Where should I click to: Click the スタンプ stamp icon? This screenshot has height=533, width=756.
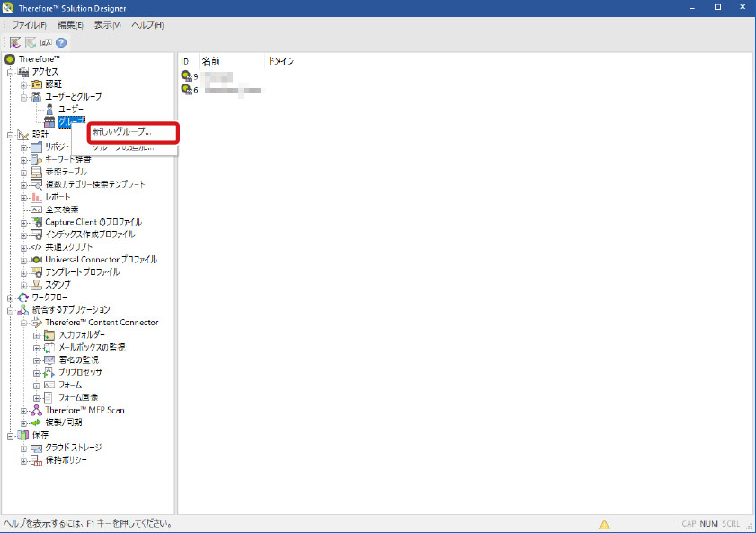tap(37, 285)
